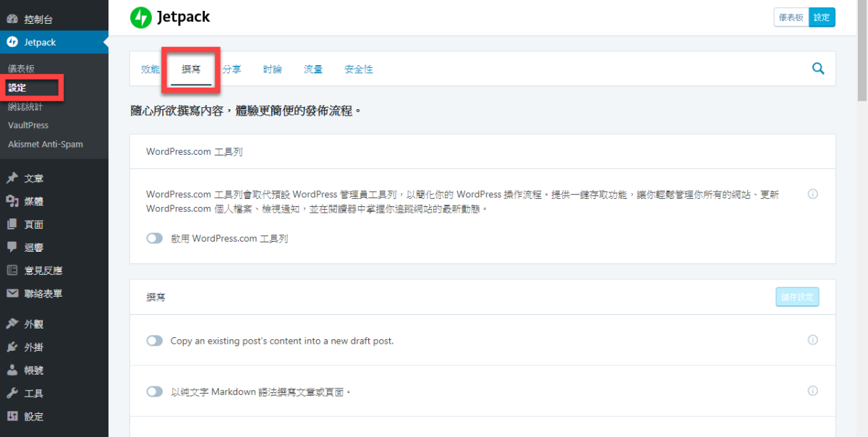Click the 外觀 paintbrush icon
This screenshot has width=868, height=437.
click(12, 324)
